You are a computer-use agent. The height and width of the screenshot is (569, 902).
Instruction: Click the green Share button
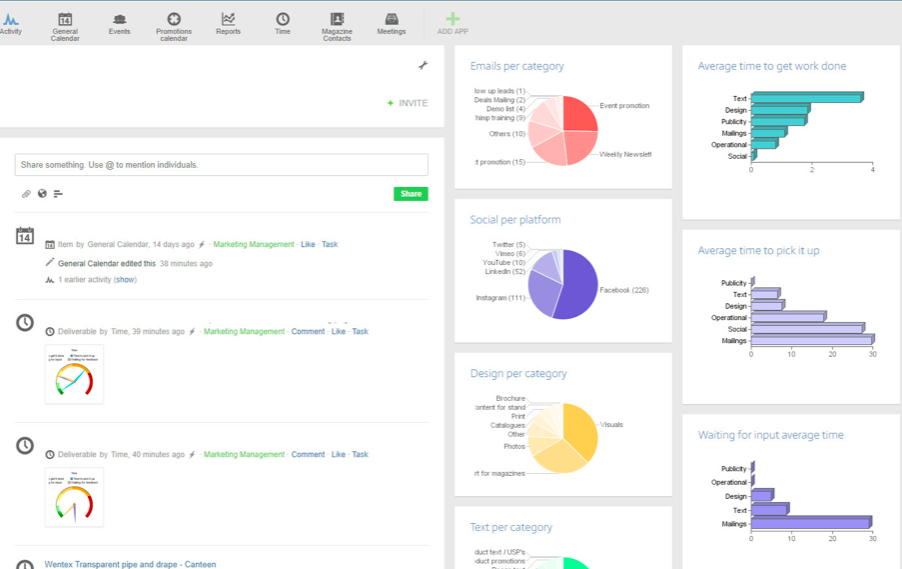(x=411, y=194)
